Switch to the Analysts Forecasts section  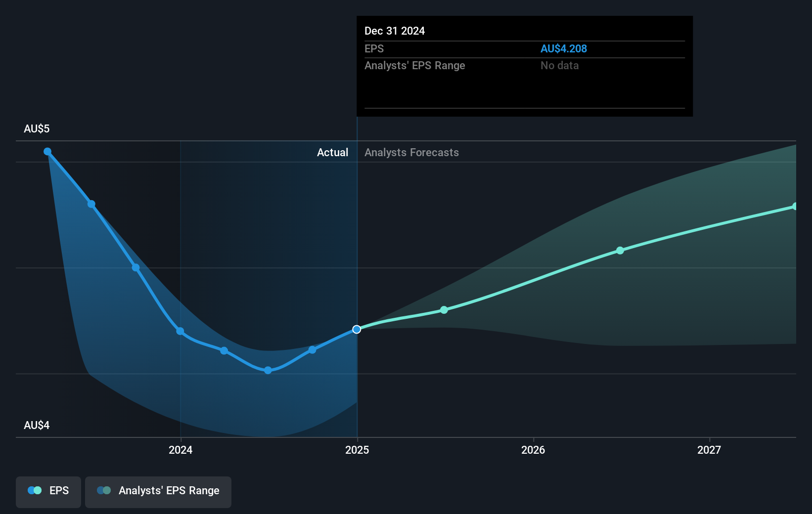[411, 153]
